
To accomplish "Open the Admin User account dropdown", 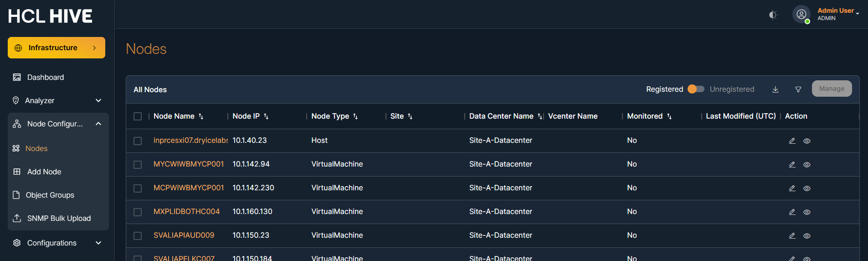I will coord(837,14).
